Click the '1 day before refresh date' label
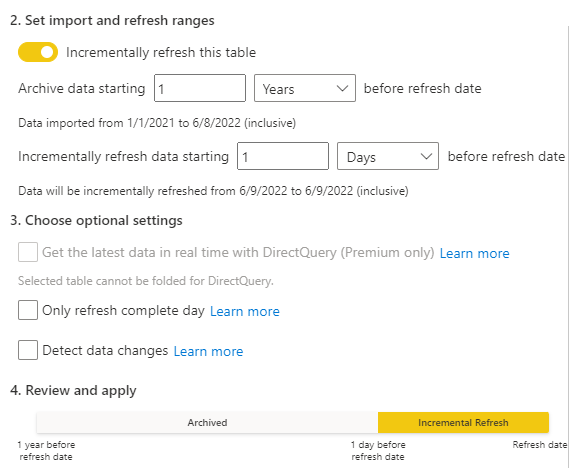This screenshot has width=569, height=468. pyautogui.click(x=378, y=451)
